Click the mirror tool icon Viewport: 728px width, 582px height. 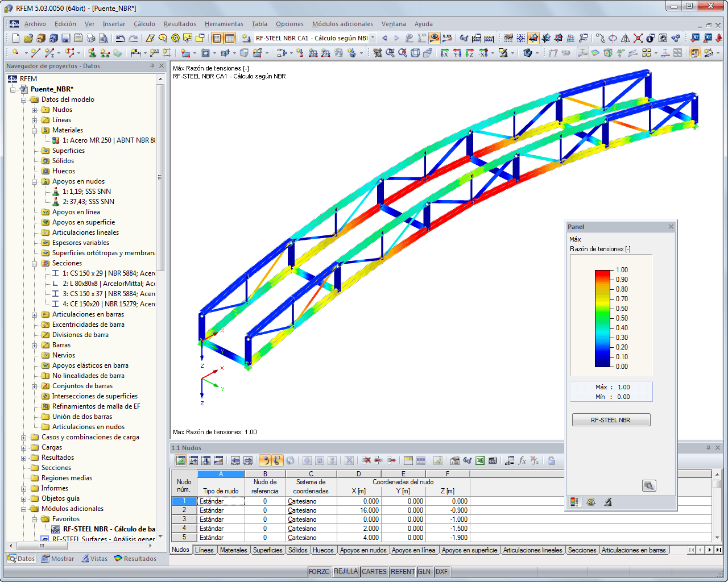(625, 38)
